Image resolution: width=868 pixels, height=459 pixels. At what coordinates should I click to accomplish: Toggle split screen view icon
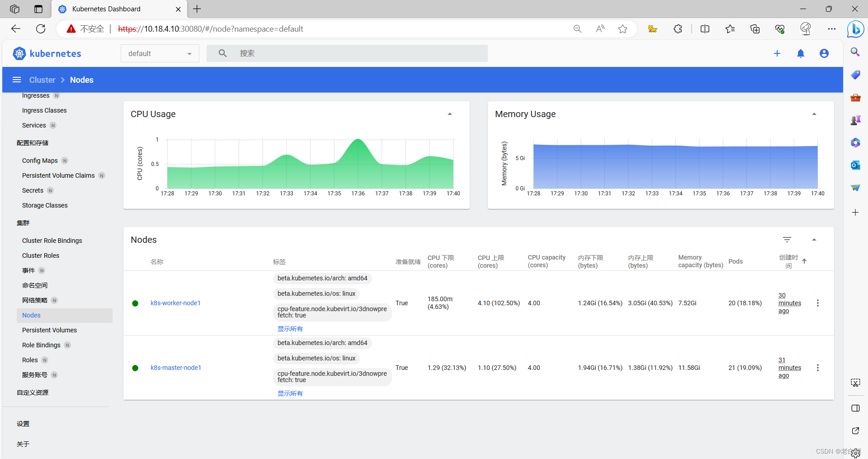tap(705, 29)
